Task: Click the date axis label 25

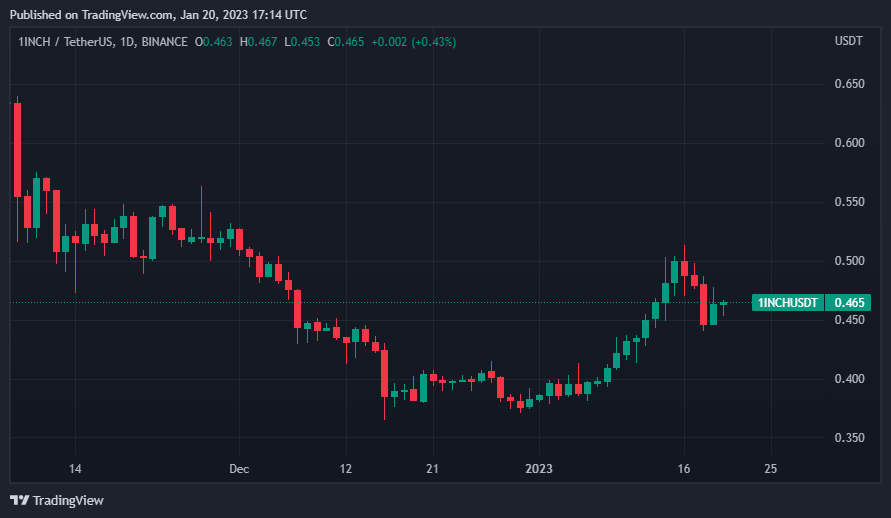Action: pyautogui.click(x=771, y=469)
